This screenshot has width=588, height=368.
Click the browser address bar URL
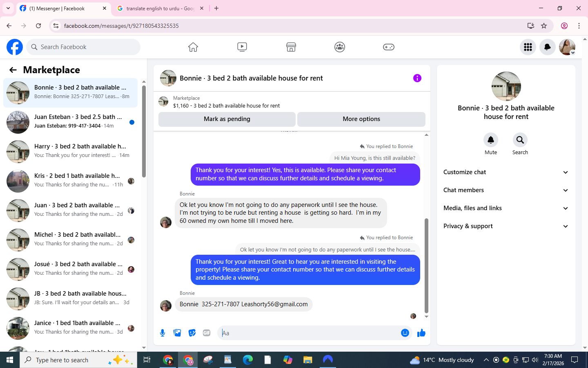click(121, 26)
